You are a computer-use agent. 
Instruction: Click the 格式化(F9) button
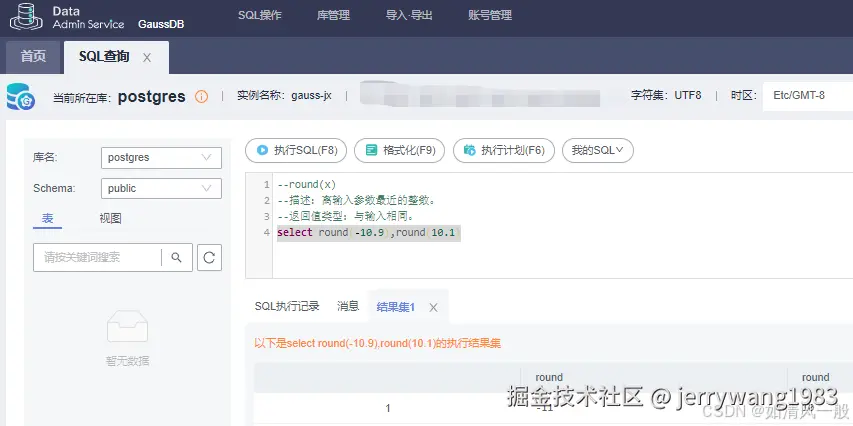pos(399,150)
